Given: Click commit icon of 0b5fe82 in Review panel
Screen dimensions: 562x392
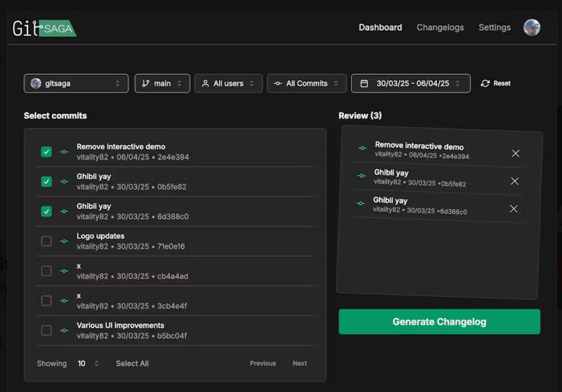Looking at the screenshot, I should 361,175.
